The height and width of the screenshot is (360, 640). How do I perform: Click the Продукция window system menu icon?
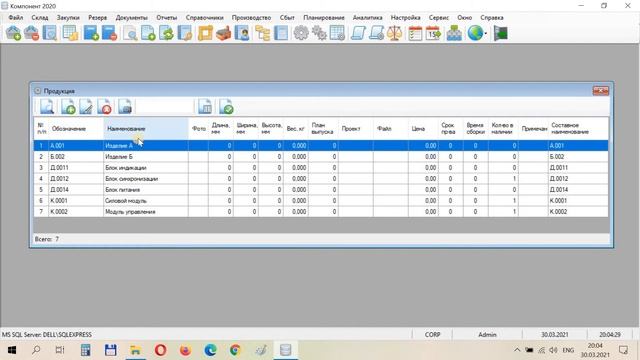pyautogui.click(x=38, y=91)
